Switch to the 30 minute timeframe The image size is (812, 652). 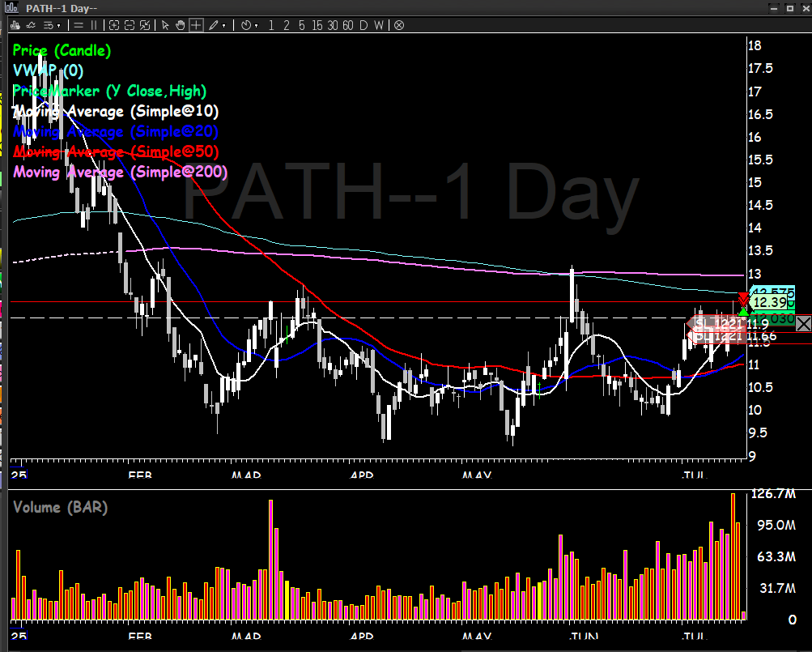(333, 25)
